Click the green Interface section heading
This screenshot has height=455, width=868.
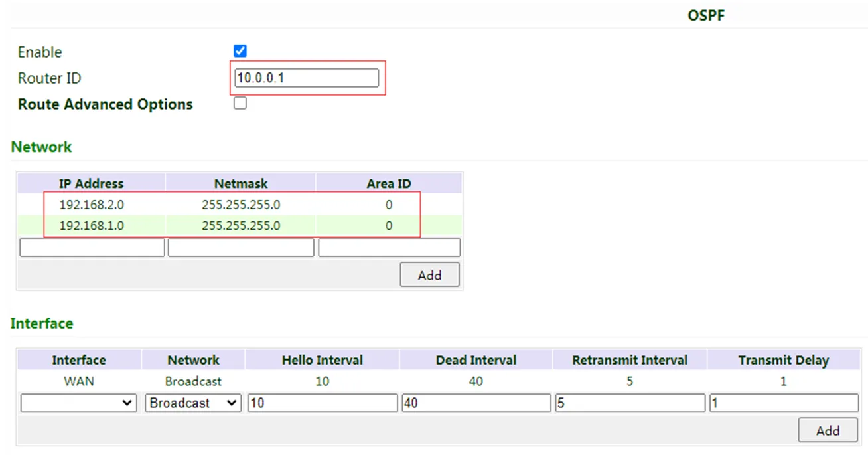[42, 323]
